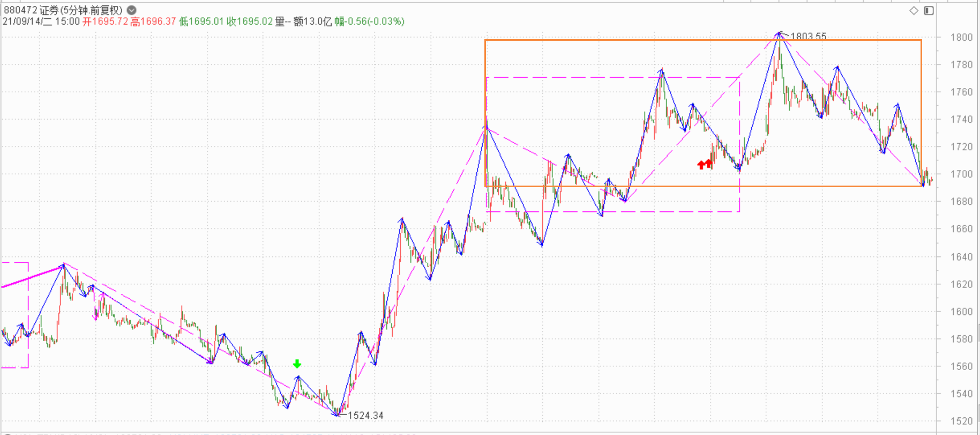The image size is (980, 435).
Task: Click the diamond icon at top right
Action: [x=914, y=11]
